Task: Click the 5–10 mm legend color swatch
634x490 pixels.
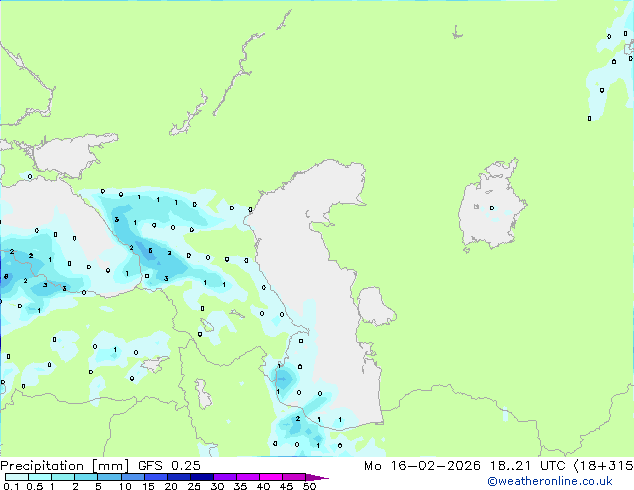Action: click(x=109, y=477)
